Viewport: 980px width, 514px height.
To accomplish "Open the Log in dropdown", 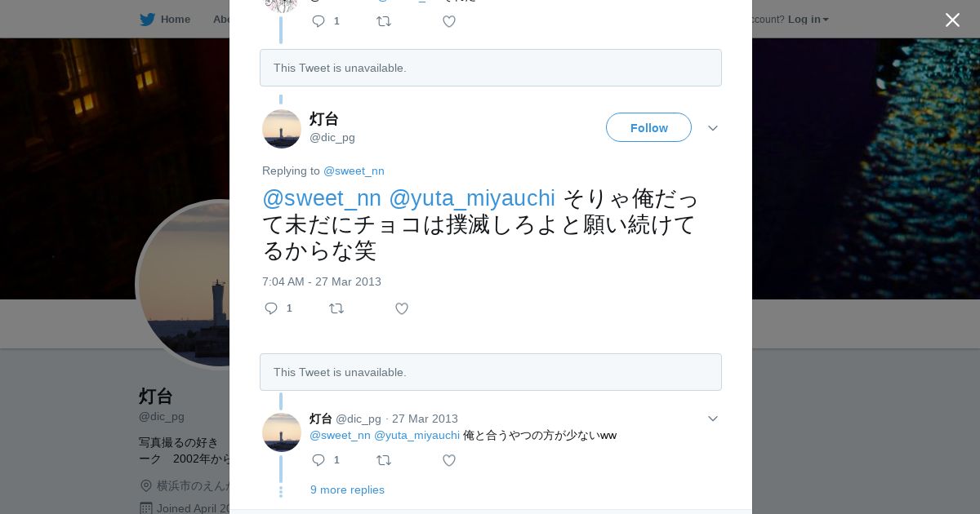I will [x=808, y=19].
